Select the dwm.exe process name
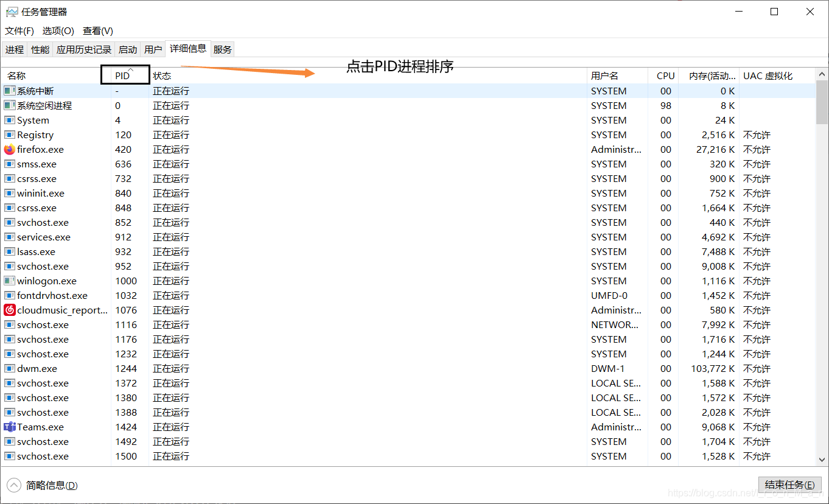 pyautogui.click(x=37, y=368)
